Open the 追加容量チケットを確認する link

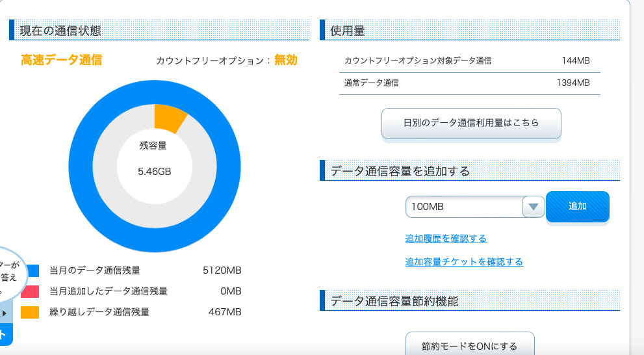pyautogui.click(x=464, y=262)
